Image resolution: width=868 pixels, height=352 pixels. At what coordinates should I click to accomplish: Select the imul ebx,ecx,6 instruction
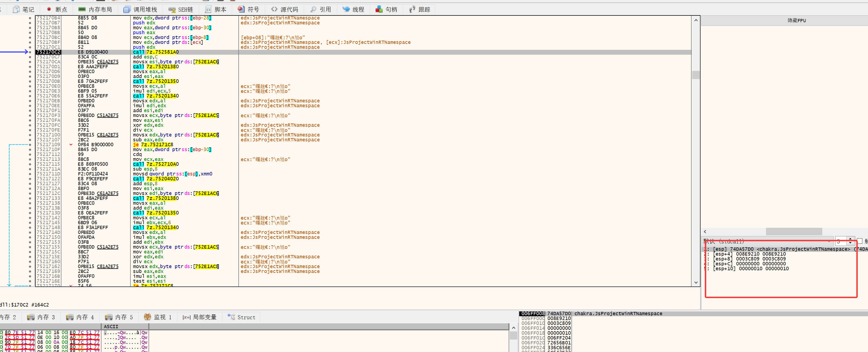(x=152, y=223)
